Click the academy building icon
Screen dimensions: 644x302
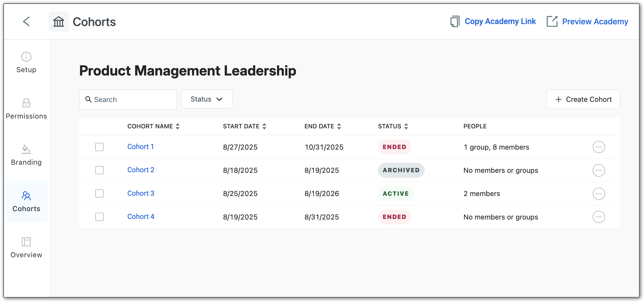59,22
